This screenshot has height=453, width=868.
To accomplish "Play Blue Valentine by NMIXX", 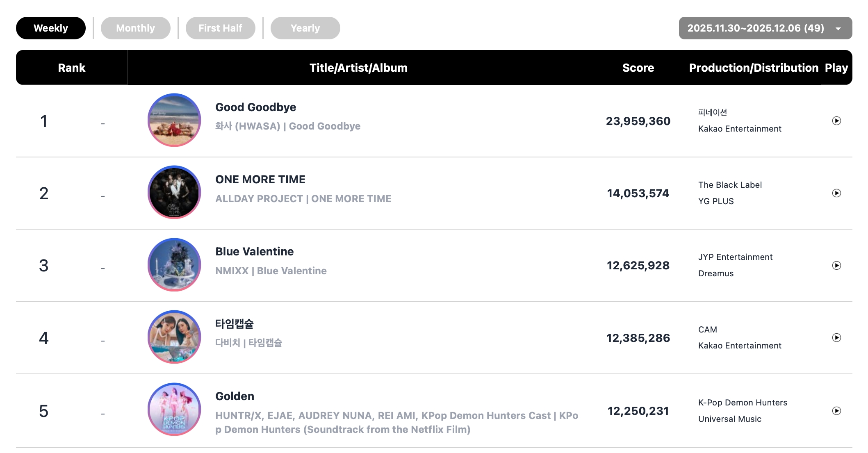I will click(836, 266).
